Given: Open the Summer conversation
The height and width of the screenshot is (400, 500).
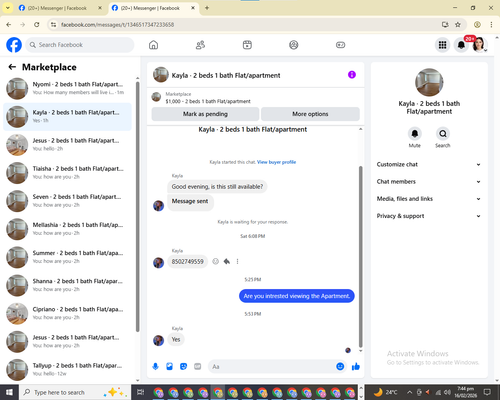Looking at the screenshot, I should click(x=67, y=257).
